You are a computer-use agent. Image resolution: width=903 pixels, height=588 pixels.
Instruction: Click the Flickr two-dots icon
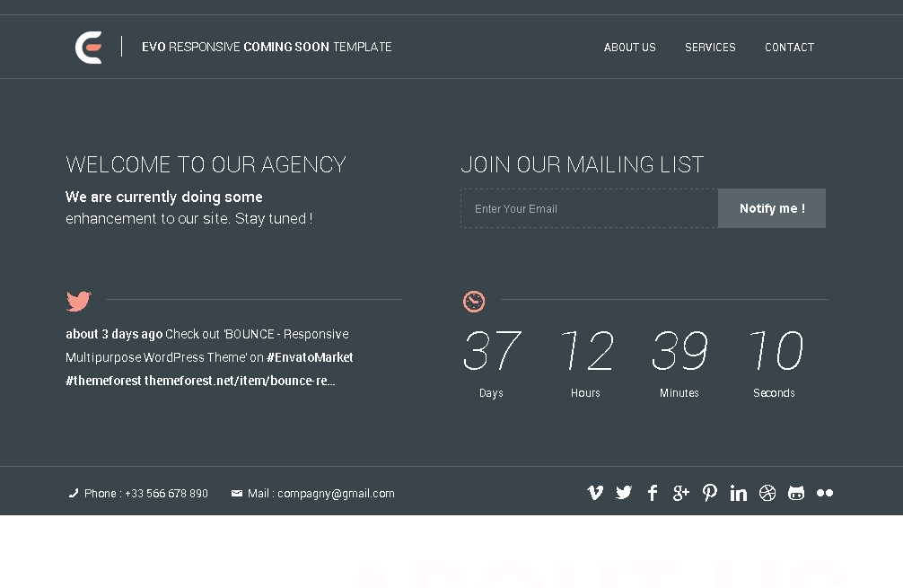tap(825, 493)
